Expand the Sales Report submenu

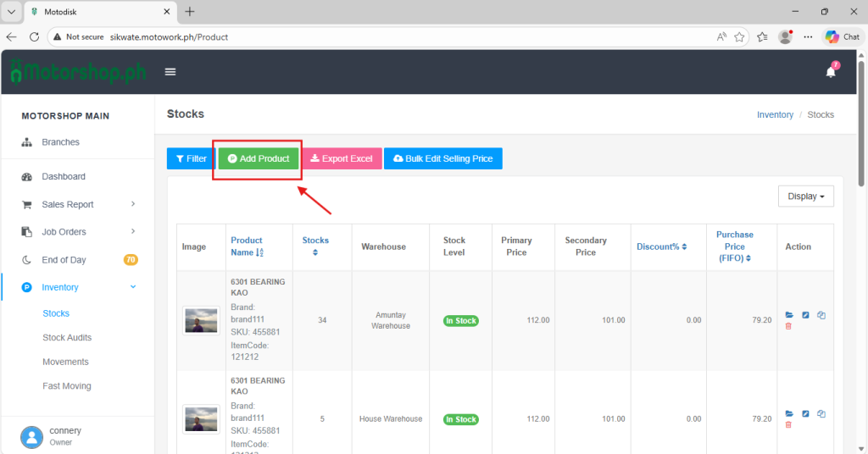(133, 204)
